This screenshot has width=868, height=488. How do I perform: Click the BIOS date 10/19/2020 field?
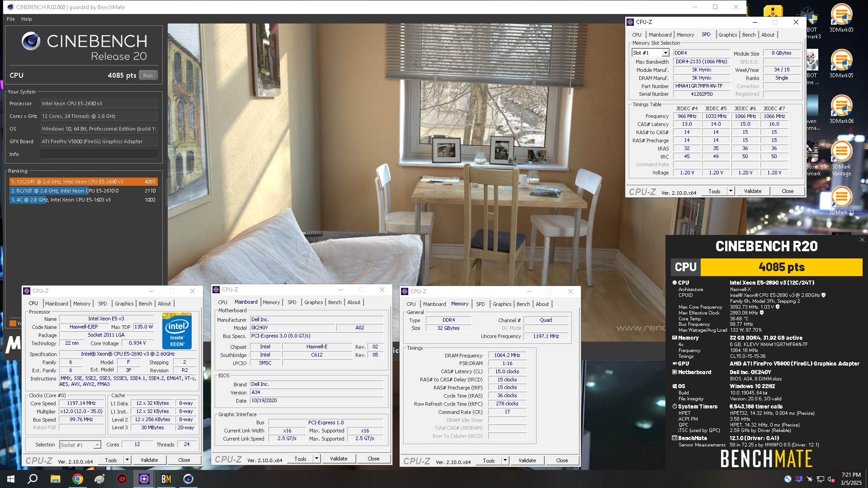(x=317, y=400)
